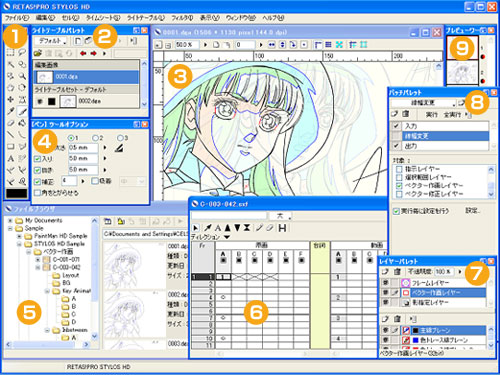Pick the straight line tool
Screen dimensions: 500x375
click(11, 135)
